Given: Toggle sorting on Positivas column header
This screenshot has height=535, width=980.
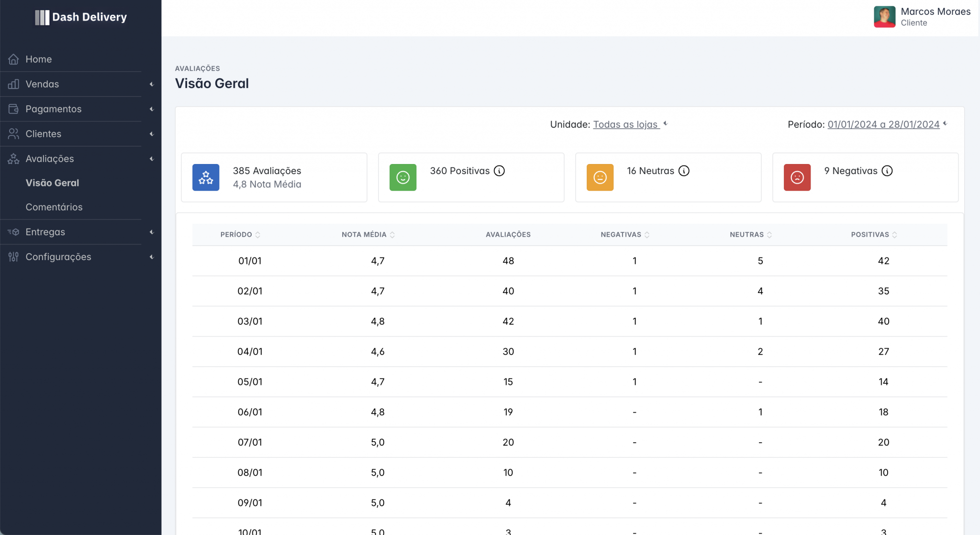Looking at the screenshot, I should coord(873,235).
